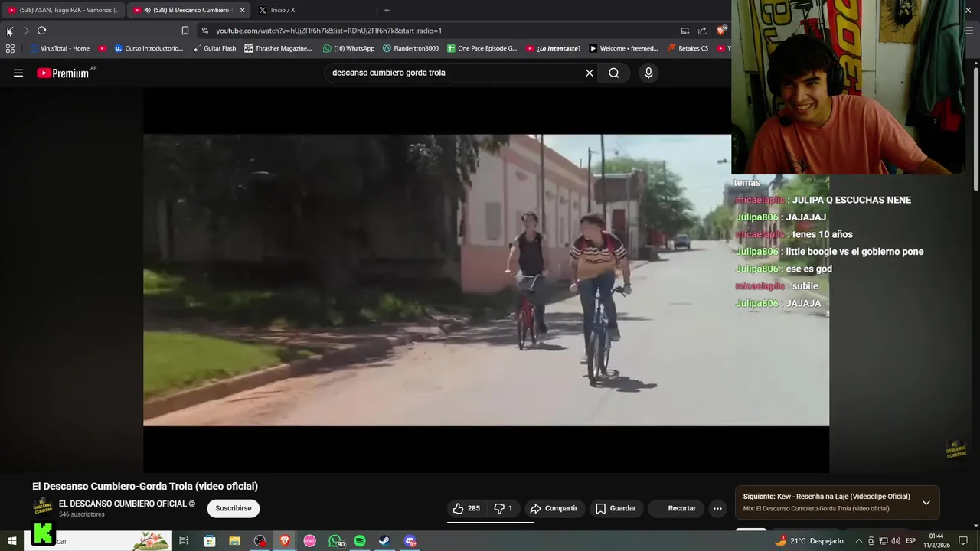Share the video with Compartir
Viewport: 980px width, 551px height.
point(554,508)
